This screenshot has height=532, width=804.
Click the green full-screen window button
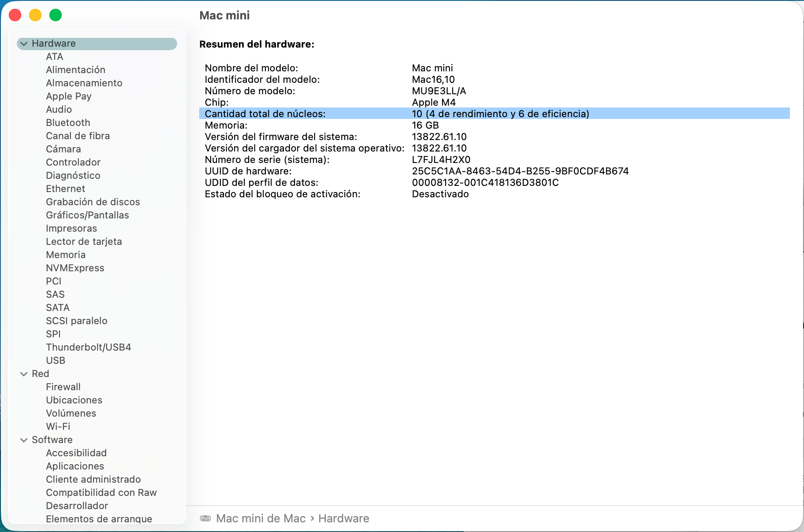click(56, 15)
